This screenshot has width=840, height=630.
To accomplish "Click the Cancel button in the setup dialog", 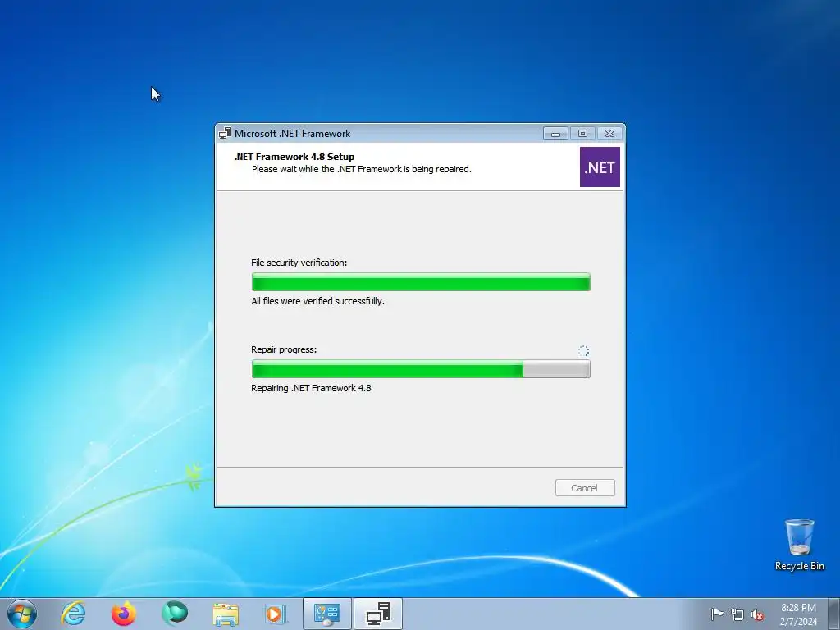I will click(x=584, y=487).
